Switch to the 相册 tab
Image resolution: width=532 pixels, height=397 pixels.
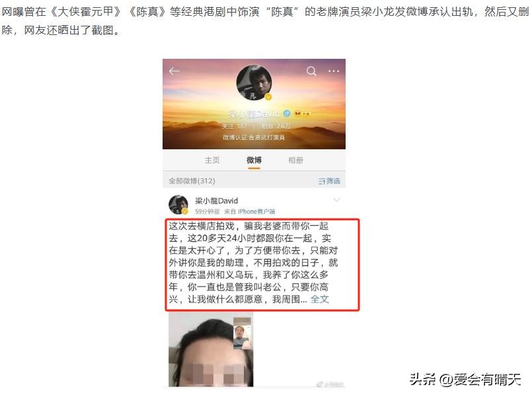click(x=295, y=160)
